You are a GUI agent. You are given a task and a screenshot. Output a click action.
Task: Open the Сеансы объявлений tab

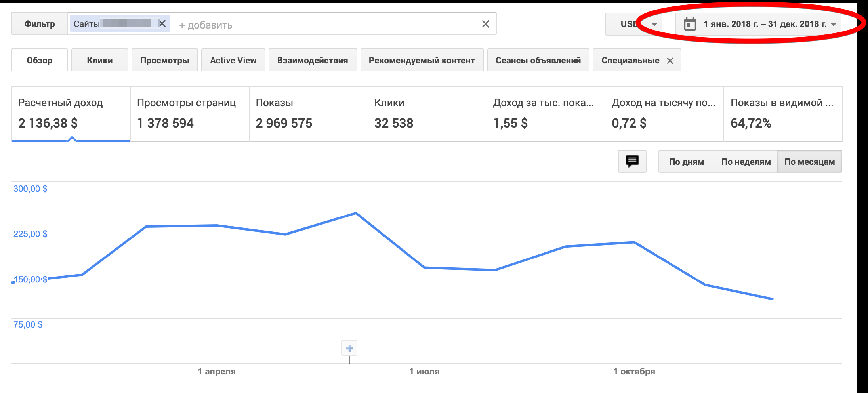538,60
